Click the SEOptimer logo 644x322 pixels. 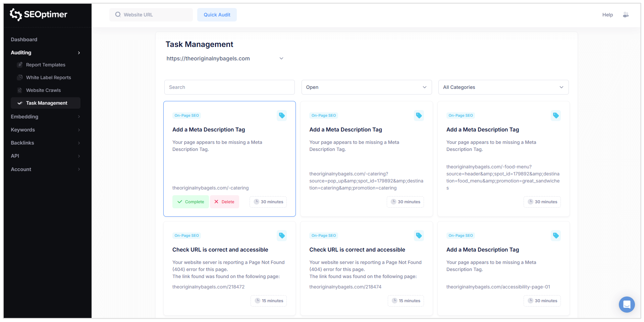[x=38, y=15]
